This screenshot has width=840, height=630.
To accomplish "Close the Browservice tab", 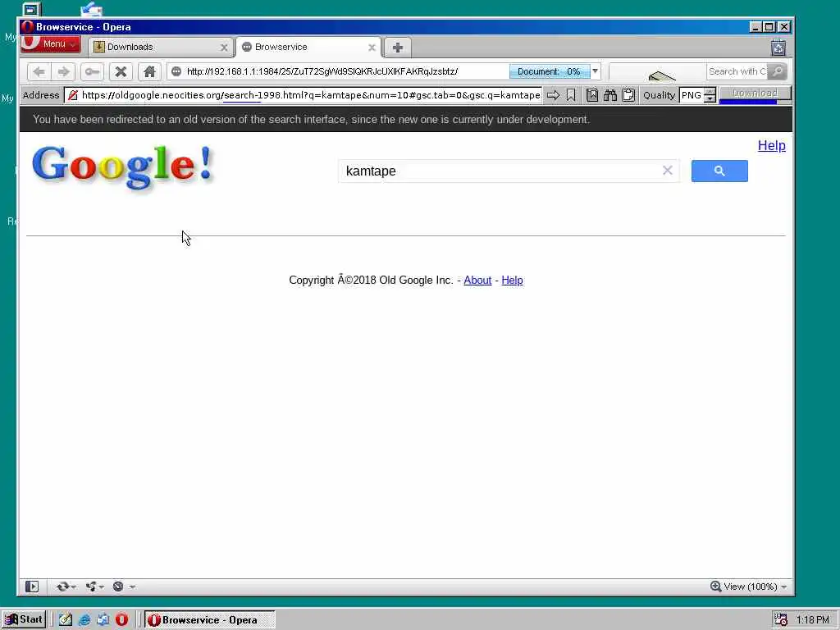I will point(372,48).
